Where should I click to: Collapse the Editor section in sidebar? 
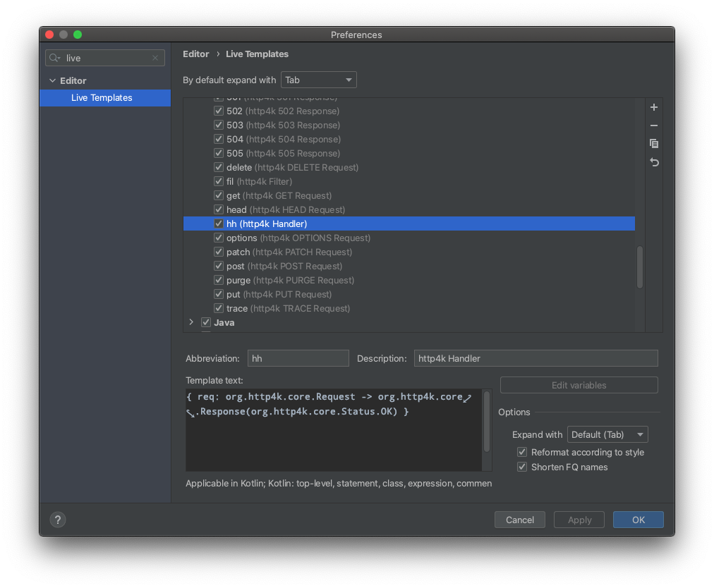coord(52,80)
